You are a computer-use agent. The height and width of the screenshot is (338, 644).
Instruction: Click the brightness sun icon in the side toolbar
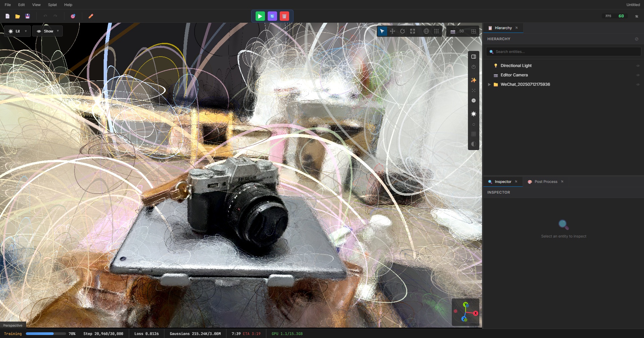click(x=474, y=114)
